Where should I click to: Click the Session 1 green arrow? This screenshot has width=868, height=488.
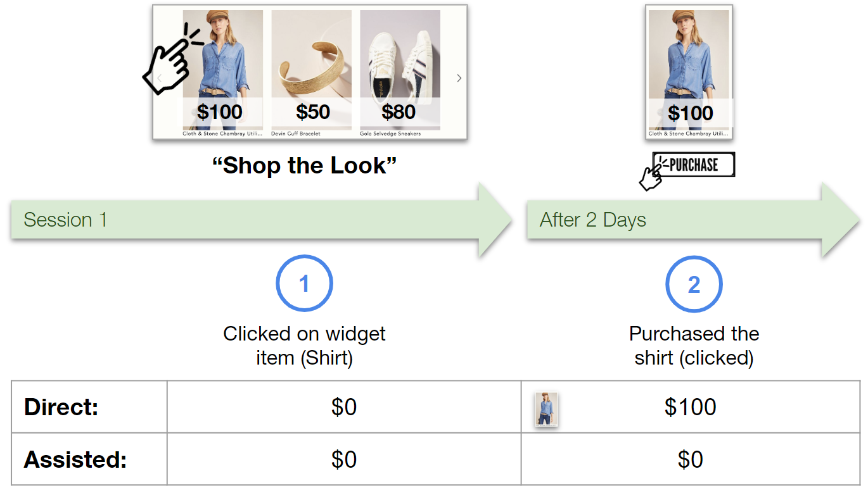pyautogui.click(x=261, y=220)
